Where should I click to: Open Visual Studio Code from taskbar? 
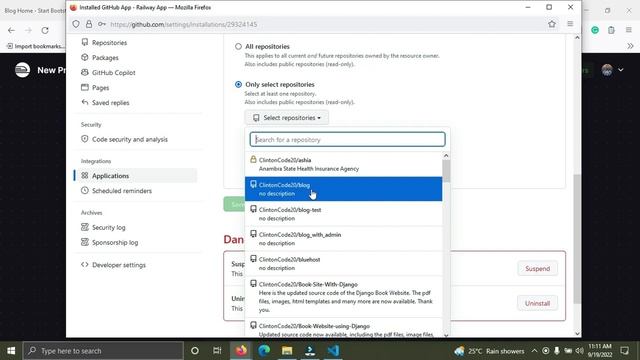point(333,351)
